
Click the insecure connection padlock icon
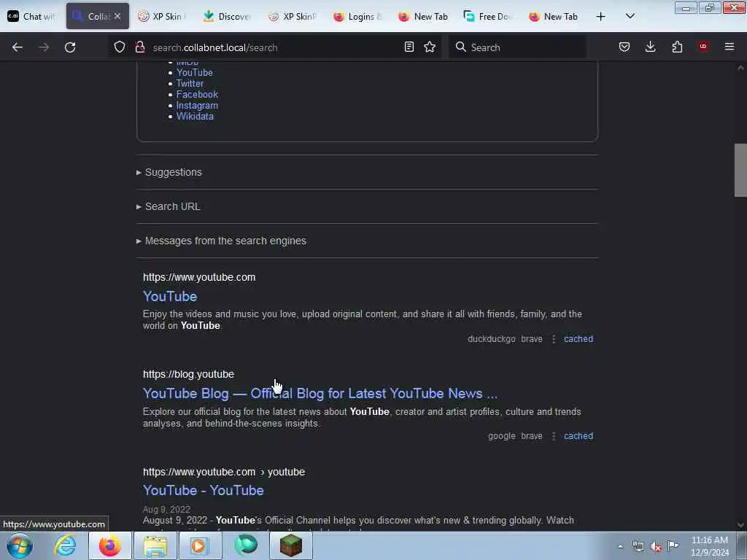pyautogui.click(x=139, y=47)
